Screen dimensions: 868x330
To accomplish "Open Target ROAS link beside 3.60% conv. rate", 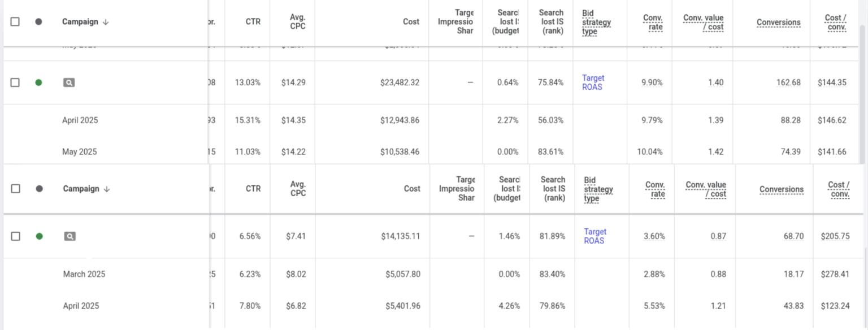I will click(594, 236).
